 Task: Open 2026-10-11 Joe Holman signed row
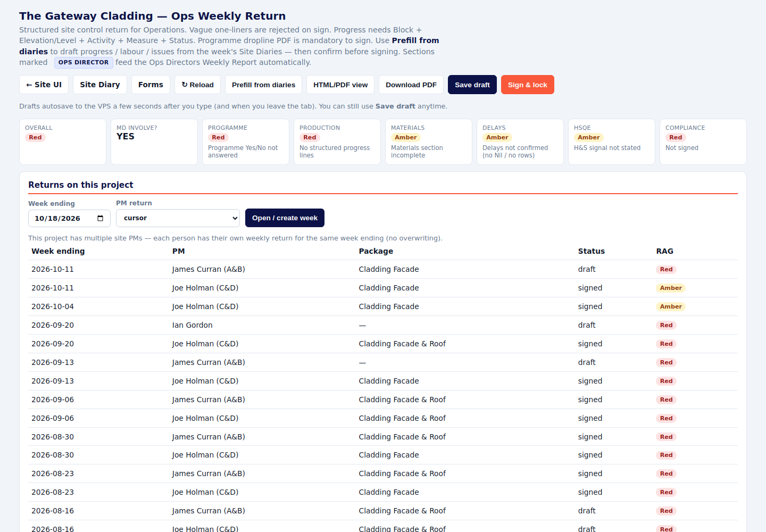383,288
